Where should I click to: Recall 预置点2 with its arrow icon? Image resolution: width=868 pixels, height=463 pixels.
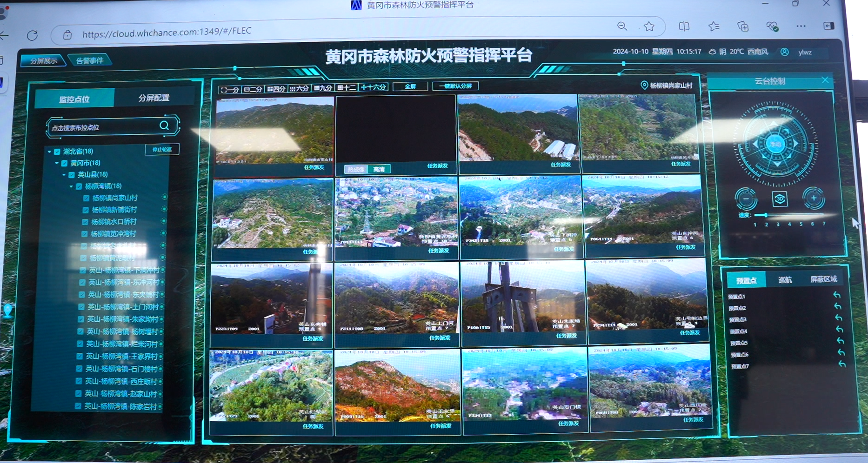(838, 306)
